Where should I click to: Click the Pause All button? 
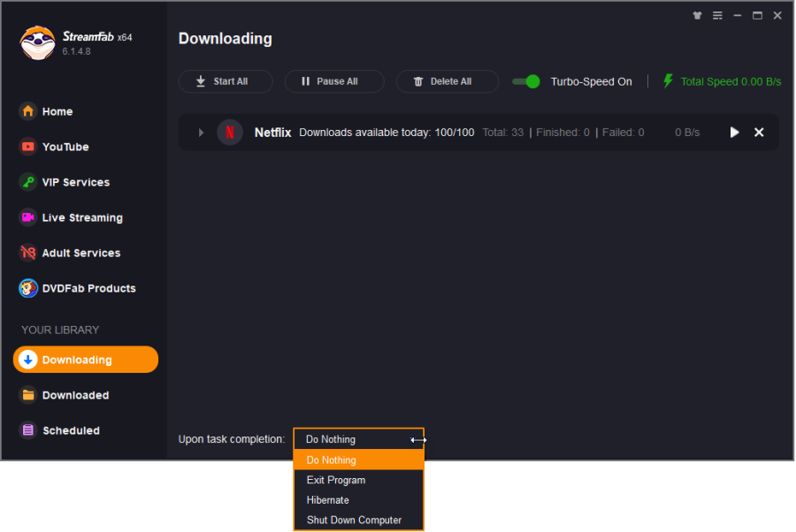click(334, 81)
